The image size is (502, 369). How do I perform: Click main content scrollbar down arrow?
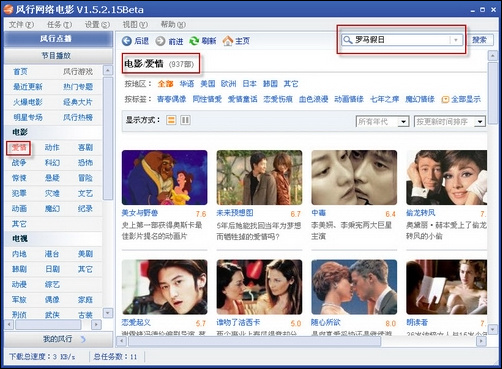(x=493, y=329)
